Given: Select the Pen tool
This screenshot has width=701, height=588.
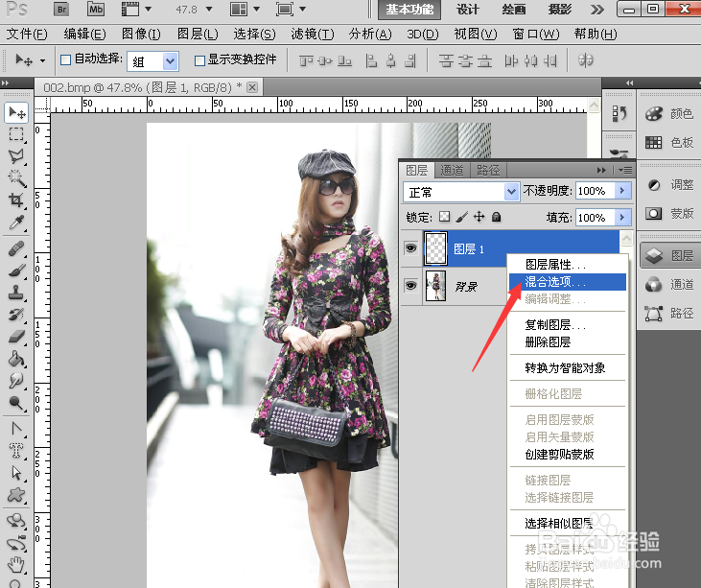Looking at the screenshot, I should pyautogui.click(x=16, y=429).
